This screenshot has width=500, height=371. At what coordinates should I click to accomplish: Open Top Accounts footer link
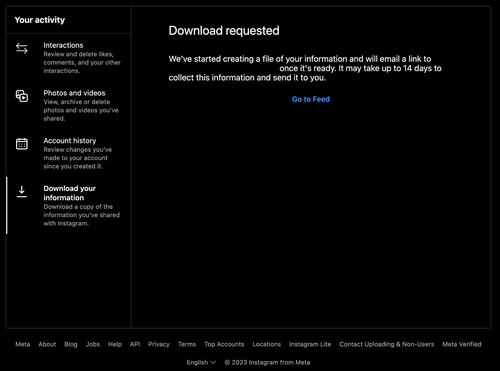coord(224,344)
